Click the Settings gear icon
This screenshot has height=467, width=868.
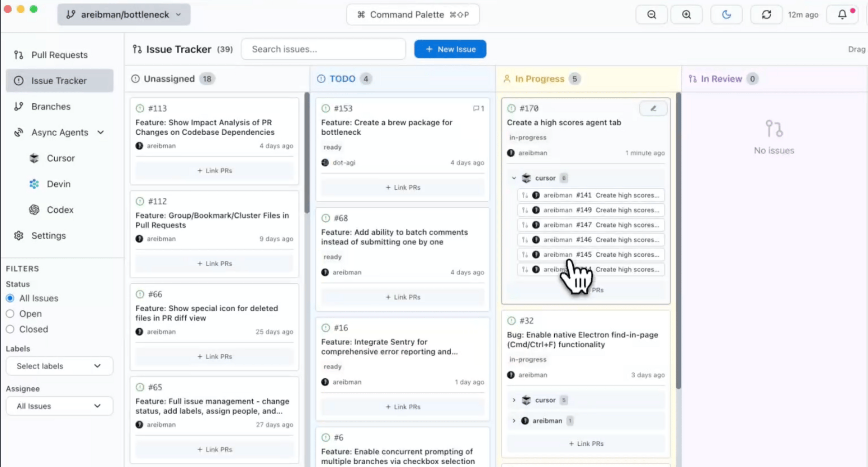pos(19,236)
